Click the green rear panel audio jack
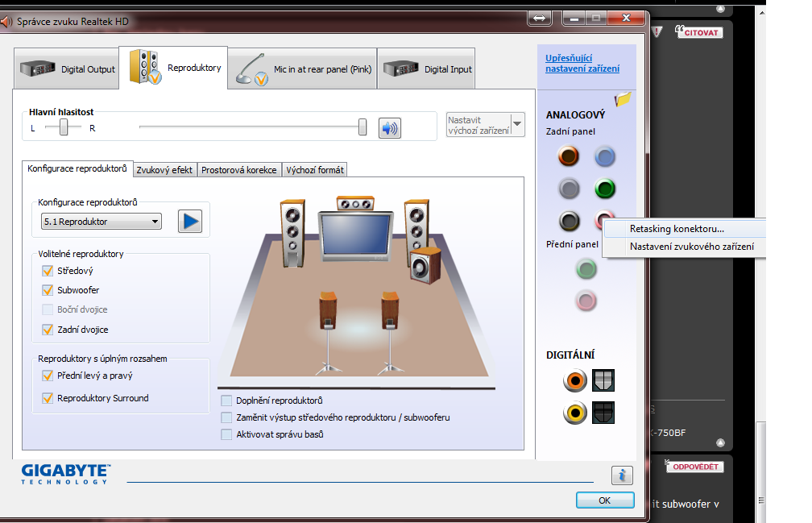 [x=604, y=189]
